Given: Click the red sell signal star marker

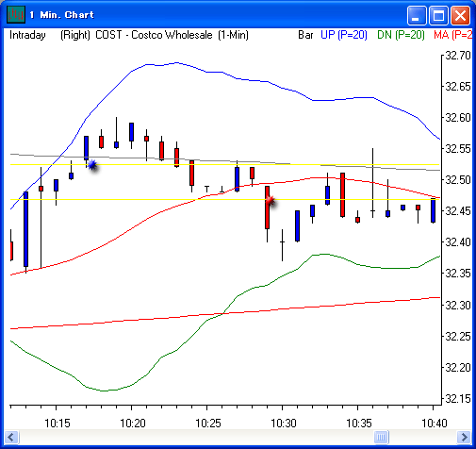Looking at the screenshot, I should (271, 201).
